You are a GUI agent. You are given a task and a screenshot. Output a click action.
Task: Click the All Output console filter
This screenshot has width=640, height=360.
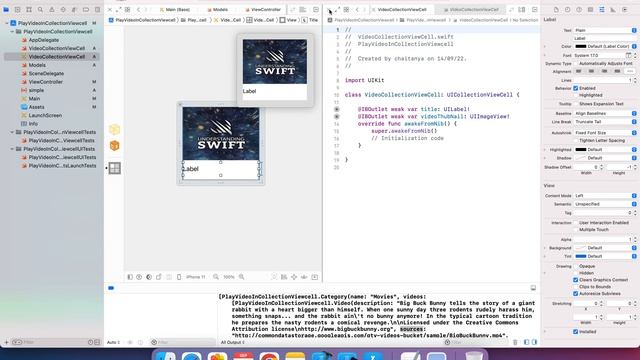point(233,342)
